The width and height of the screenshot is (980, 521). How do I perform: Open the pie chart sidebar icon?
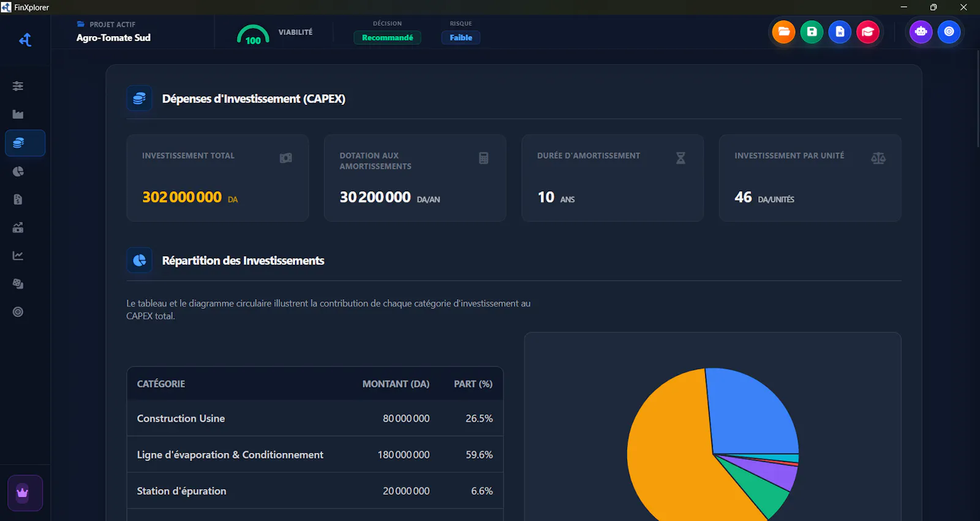18,171
